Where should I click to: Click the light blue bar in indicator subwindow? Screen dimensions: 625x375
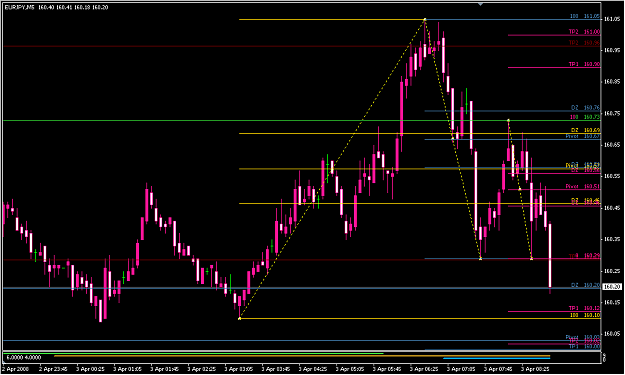pos(497,358)
